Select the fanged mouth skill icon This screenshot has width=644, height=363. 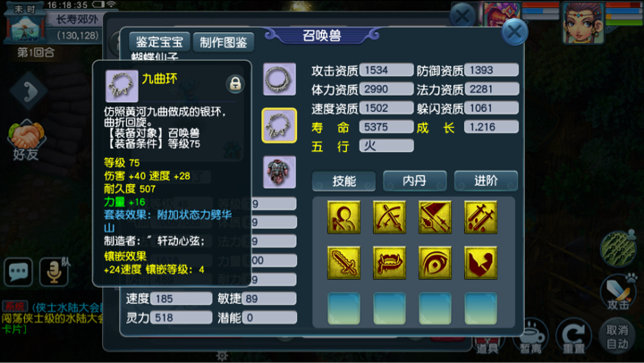coord(389,263)
